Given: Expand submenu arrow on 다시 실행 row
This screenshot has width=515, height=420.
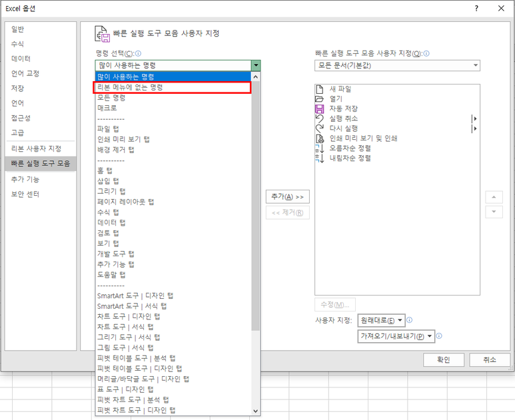Looking at the screenshot, I should click(474, 128).
